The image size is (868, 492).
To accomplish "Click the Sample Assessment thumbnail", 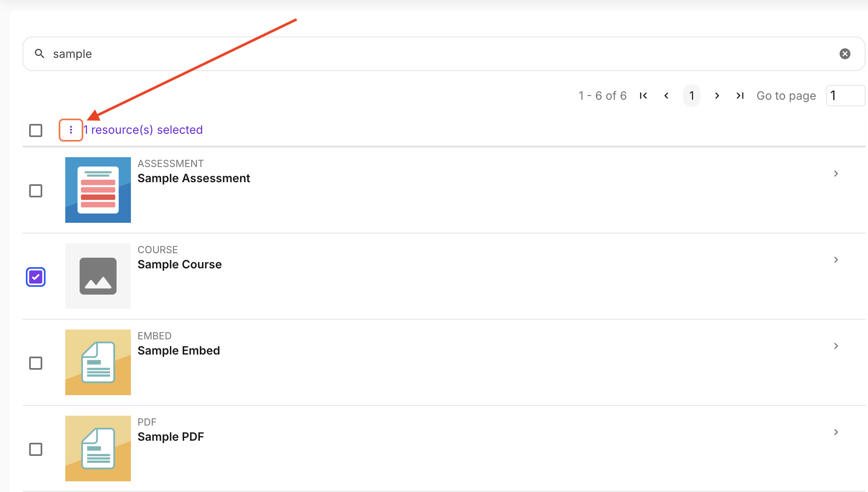I will click(x=98, y=190).
